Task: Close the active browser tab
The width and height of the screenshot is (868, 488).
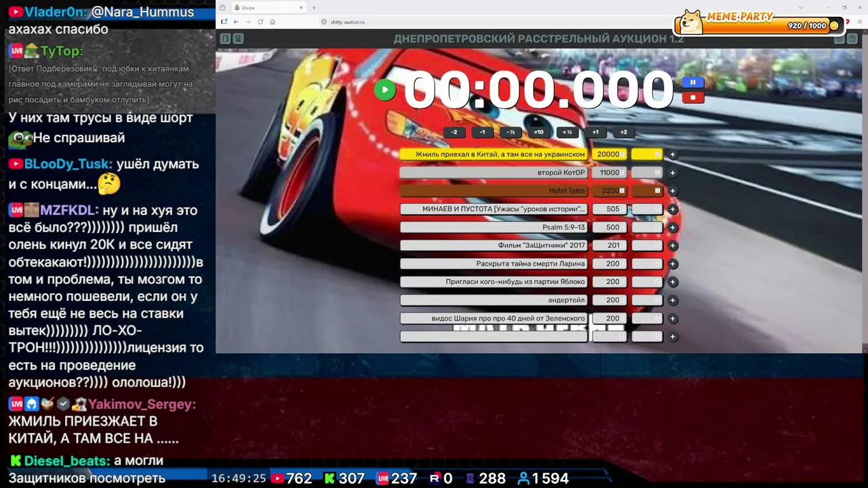Action: (301, 7)
